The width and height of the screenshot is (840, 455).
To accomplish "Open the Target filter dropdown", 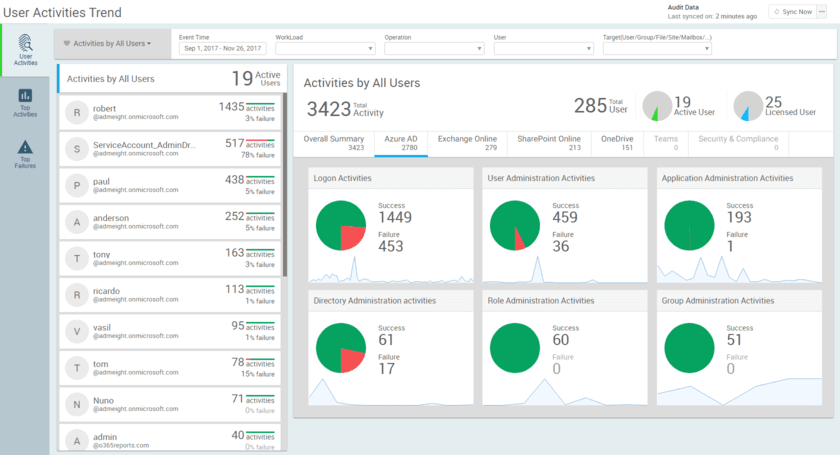I will coord(657,48).
